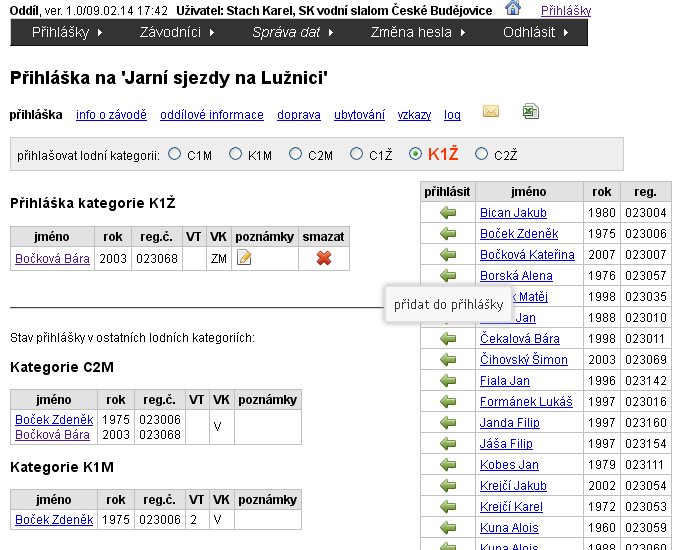Image resolution: width=691 pixels, height=550 pixels.
Task: Add Krejčí Karel using the green arrow
Action: coord(448,507)
